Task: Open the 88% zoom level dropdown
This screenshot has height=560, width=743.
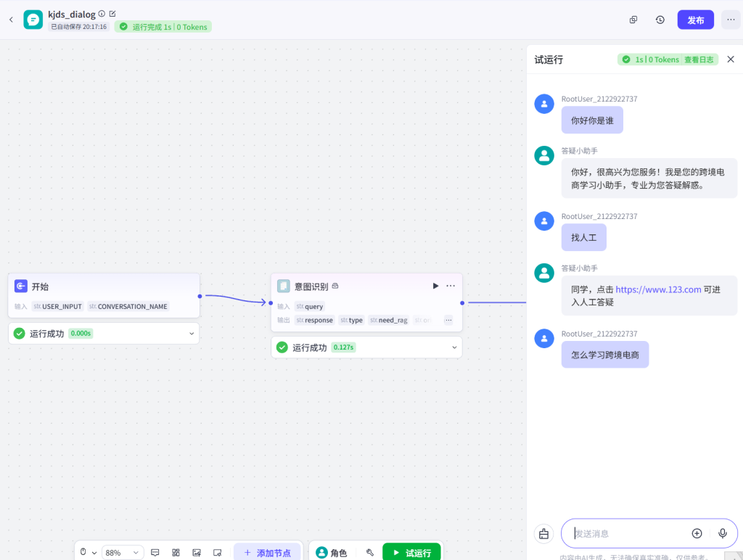Action: pyautogui.click(x=123, y=553)
